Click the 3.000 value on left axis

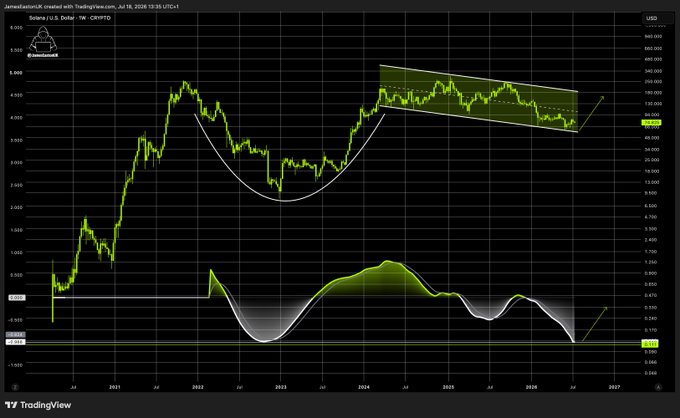click(x=16, y=162)
